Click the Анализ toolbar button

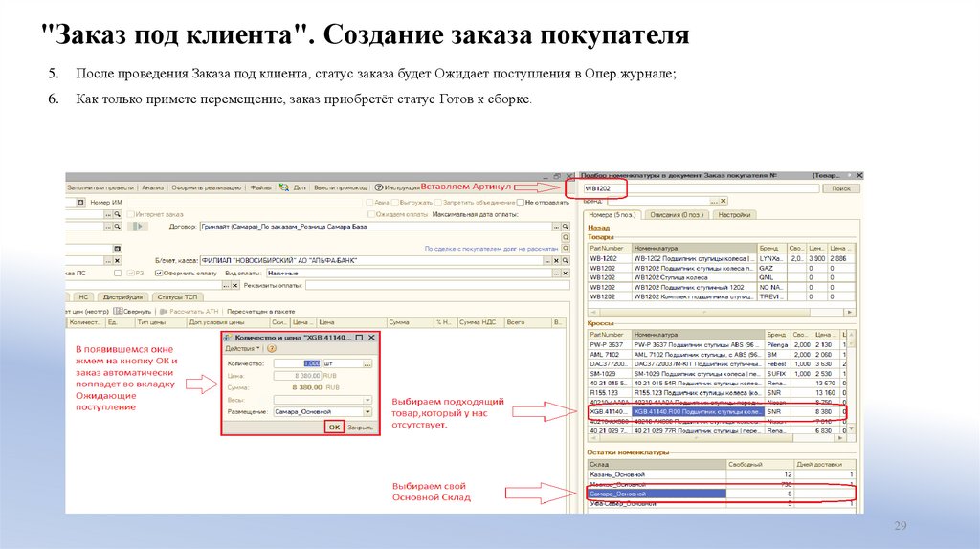[152, 187]
